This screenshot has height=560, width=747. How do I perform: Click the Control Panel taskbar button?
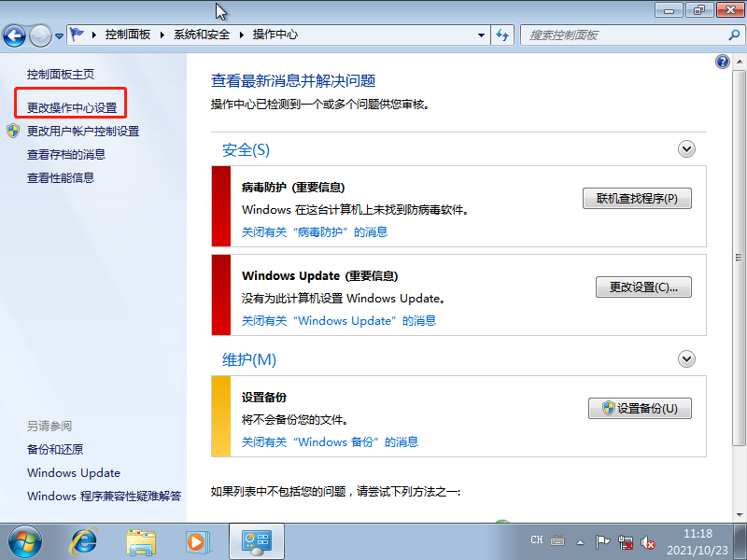[x=256, y=542]
